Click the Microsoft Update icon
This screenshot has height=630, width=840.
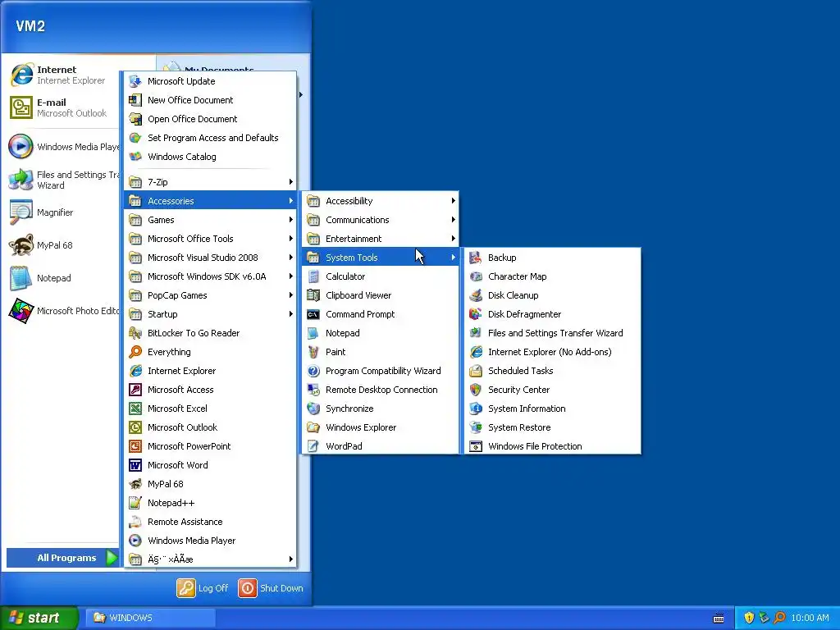tap(135, 81)
